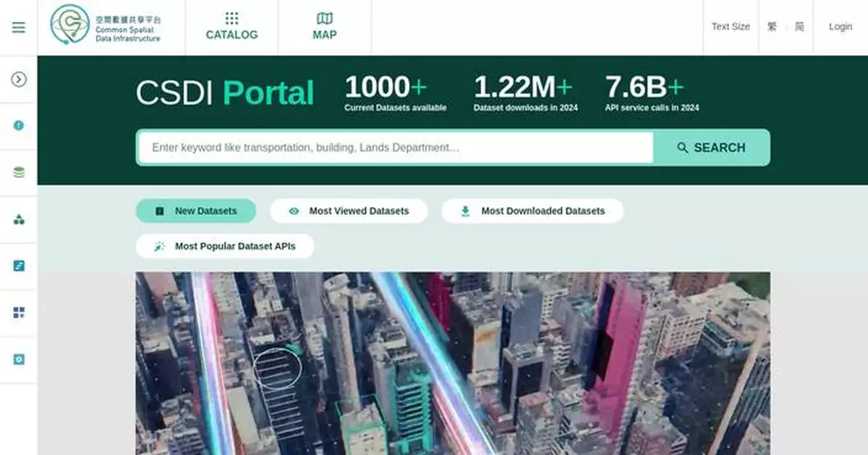Switch to Simplified Chinese (简)

click(x=799, y=27)
